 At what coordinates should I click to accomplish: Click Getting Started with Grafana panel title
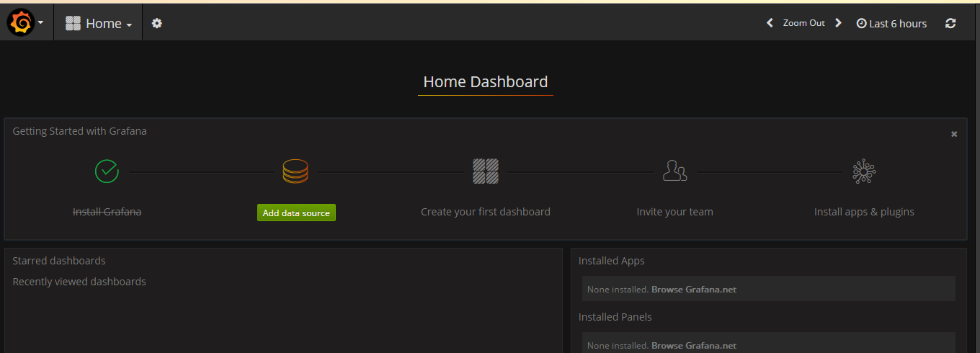[x=79, y=131]
